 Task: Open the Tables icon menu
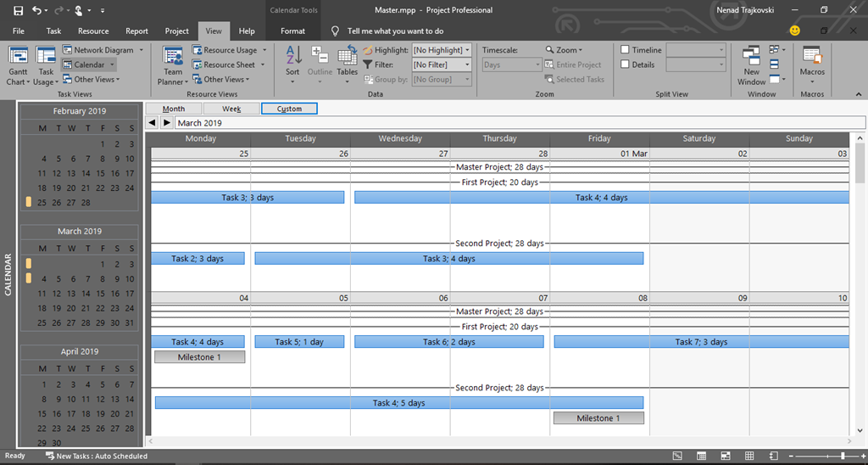coord(347,57)
